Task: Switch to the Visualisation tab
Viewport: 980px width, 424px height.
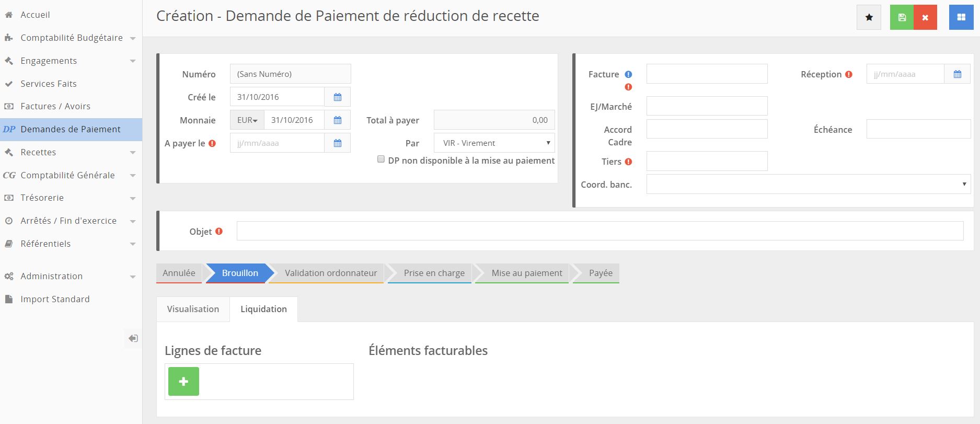Action: [x=193, y=309]
